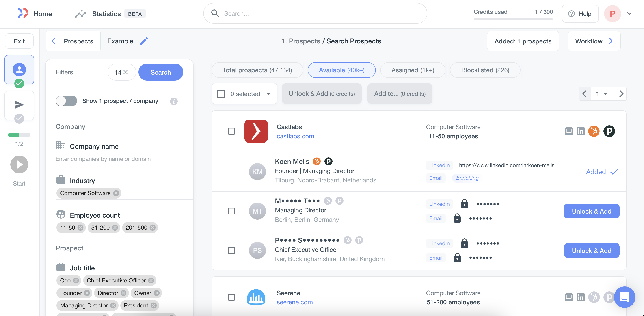Open the HubSpot icon on Castlabs row

click(x=594, y=131)
